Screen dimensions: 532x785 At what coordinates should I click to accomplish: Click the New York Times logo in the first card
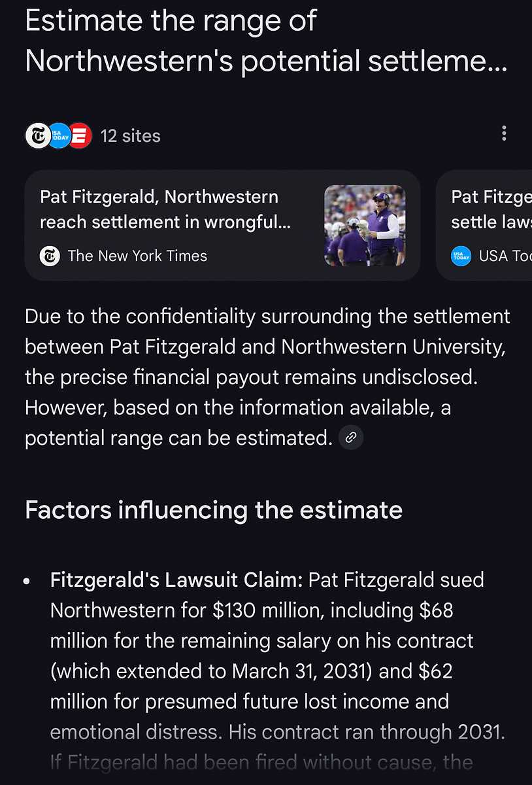[50, 256]
